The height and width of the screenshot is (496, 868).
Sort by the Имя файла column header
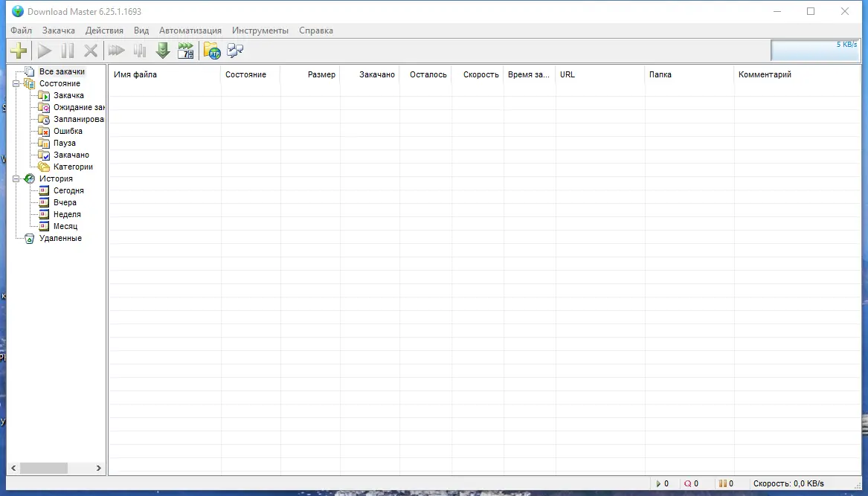[164, 74]
